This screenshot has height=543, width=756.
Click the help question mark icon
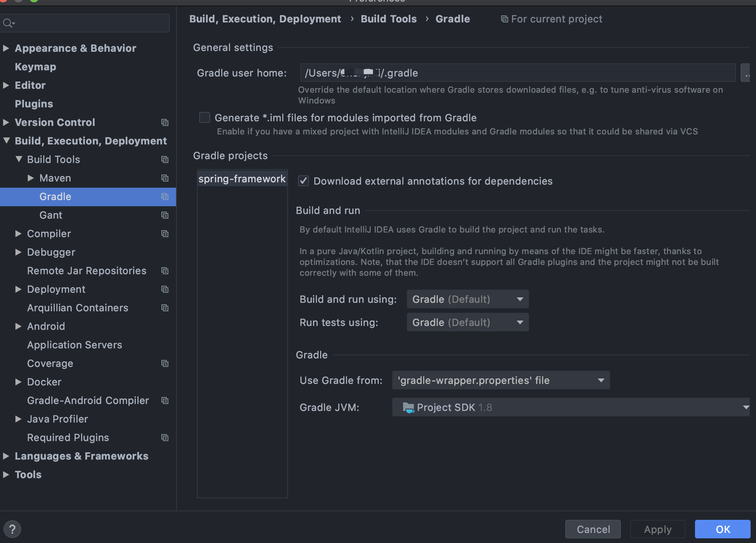click(x=12, y=529)
